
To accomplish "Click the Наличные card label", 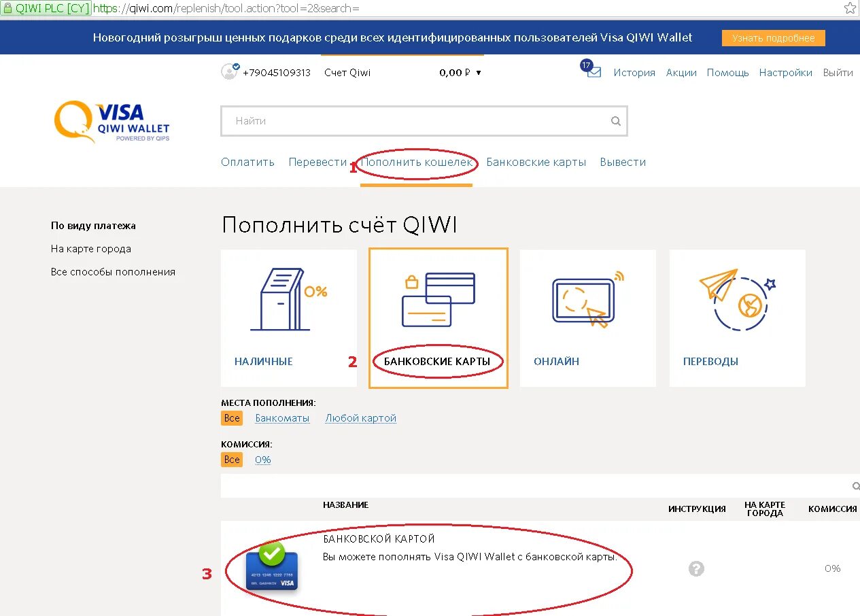I will coord(264,362).
